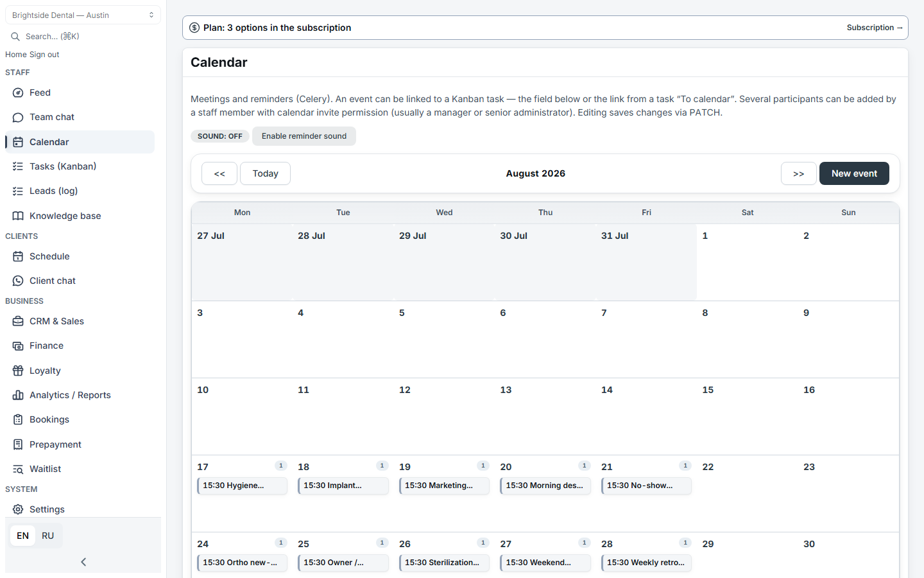Viewport: 924px width, 578px height.
Task: Click the Waitlist search-list icon
Action: coord(18,469)
